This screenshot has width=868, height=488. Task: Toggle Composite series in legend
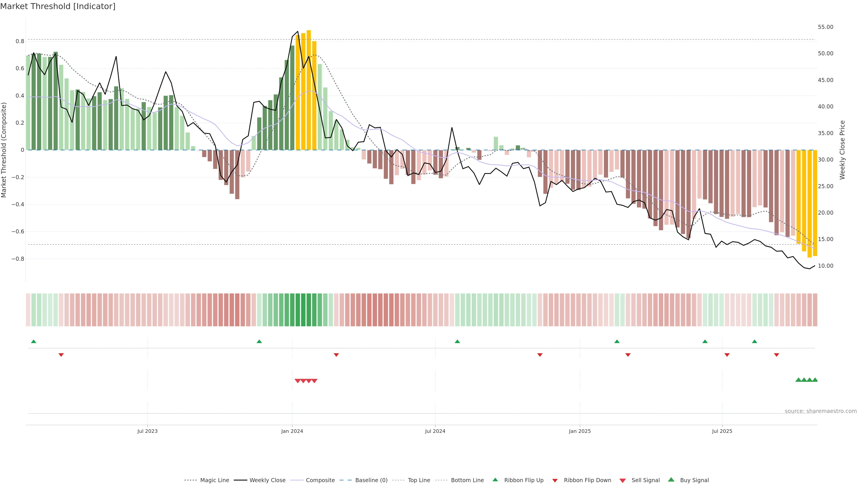(320, 480)
